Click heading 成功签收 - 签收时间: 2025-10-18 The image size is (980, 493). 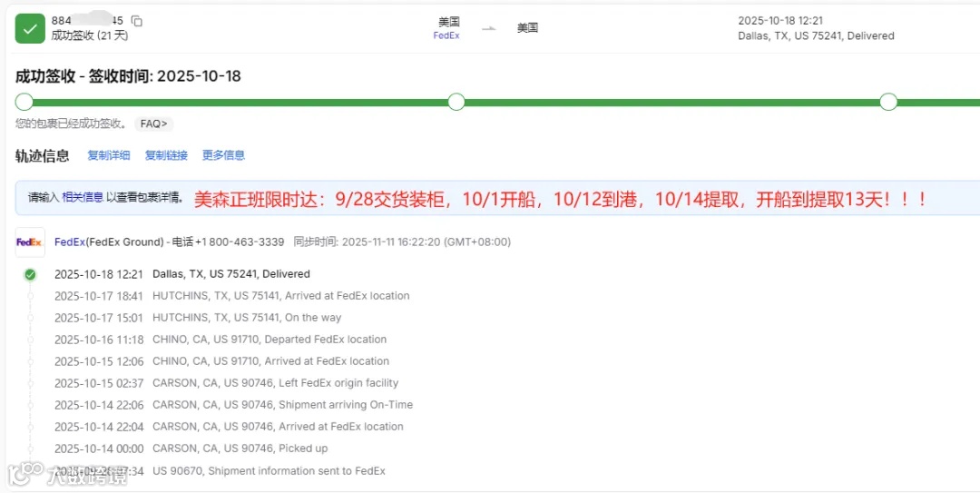[x=128, y=76]
